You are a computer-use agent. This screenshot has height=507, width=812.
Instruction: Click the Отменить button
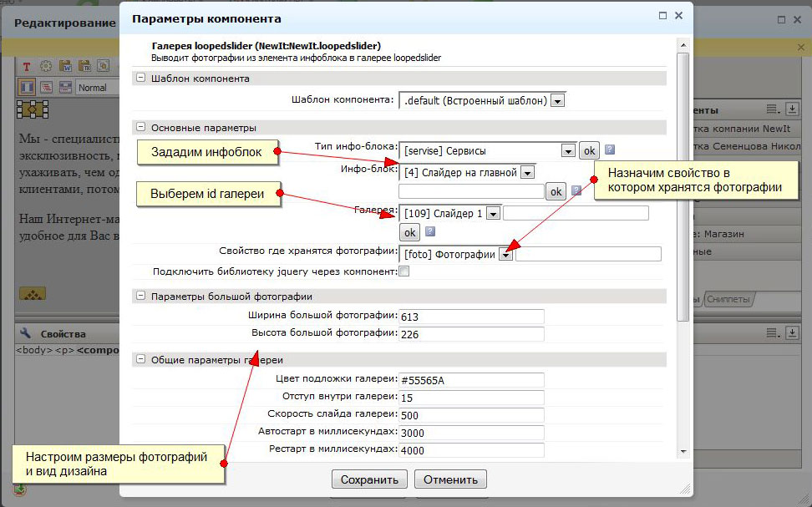tap(450, 479)
